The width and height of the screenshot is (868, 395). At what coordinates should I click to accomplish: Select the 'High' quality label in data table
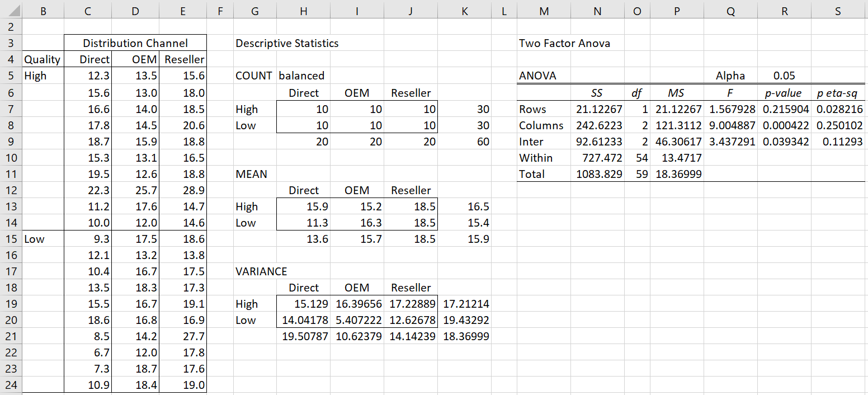pos(43,76)
